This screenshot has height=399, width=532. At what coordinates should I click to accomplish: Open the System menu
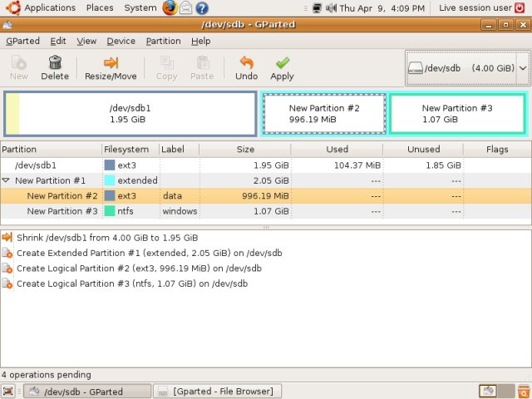(140, 7)
